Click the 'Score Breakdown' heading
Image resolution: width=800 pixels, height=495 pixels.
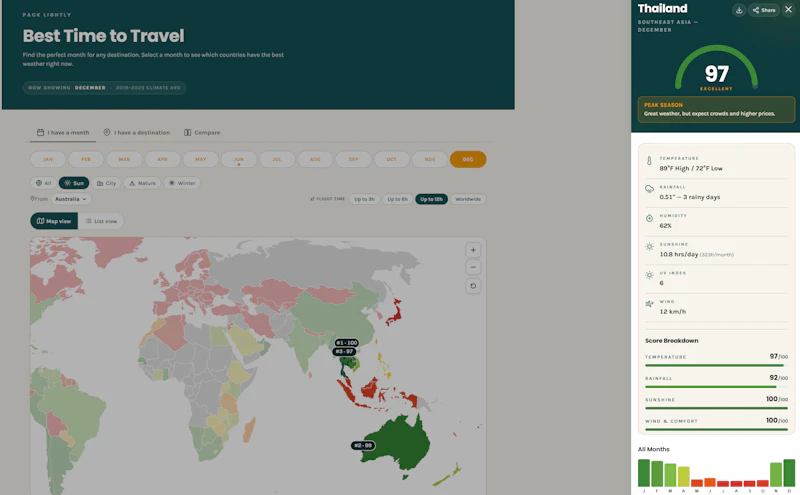pos(671,340)
